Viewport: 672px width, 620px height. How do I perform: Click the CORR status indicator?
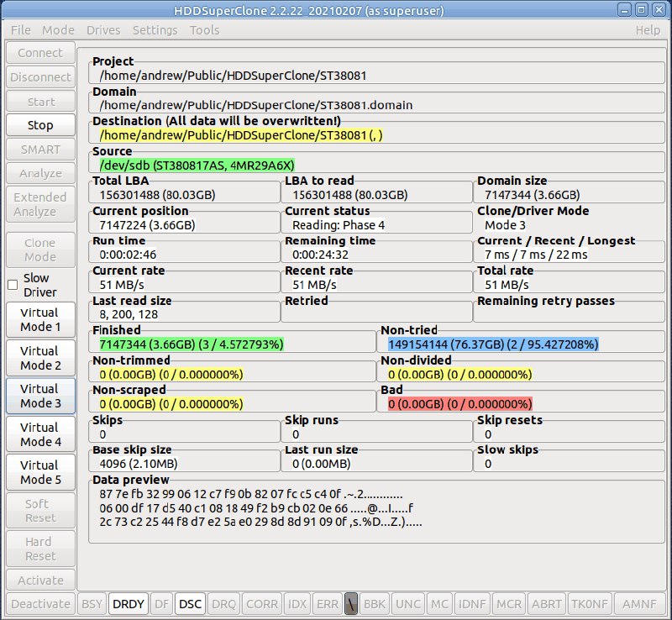tap(262, 604)
